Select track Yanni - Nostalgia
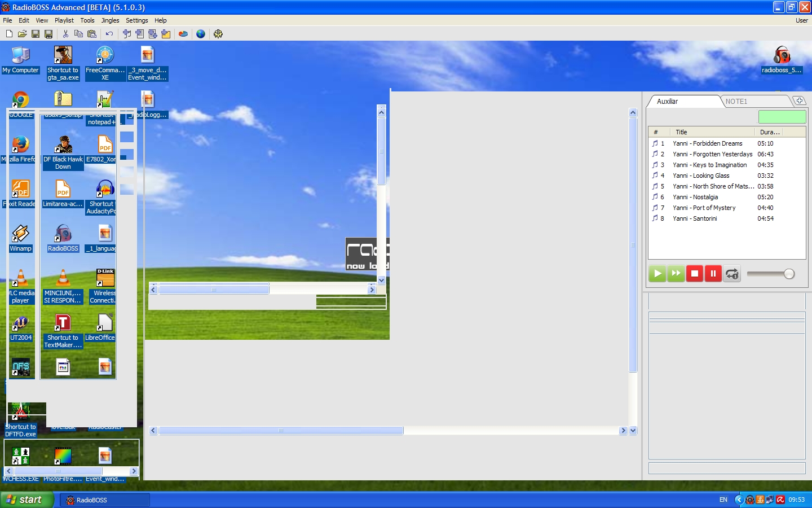 [x=727, y=197]
